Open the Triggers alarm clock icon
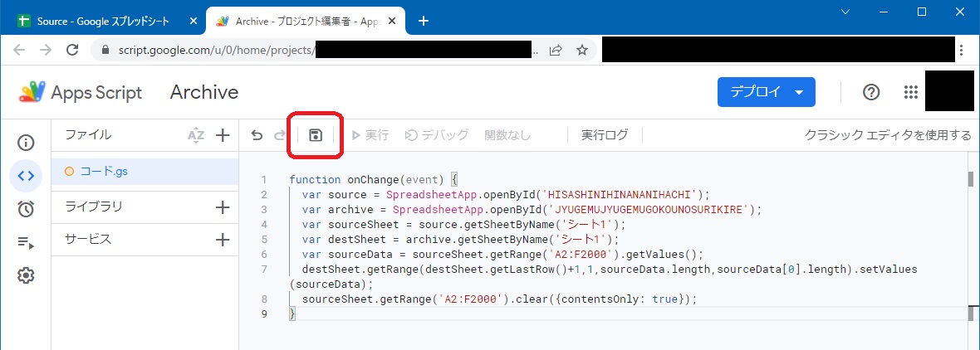Screen dimensions: 980x350 pos(26,209)
